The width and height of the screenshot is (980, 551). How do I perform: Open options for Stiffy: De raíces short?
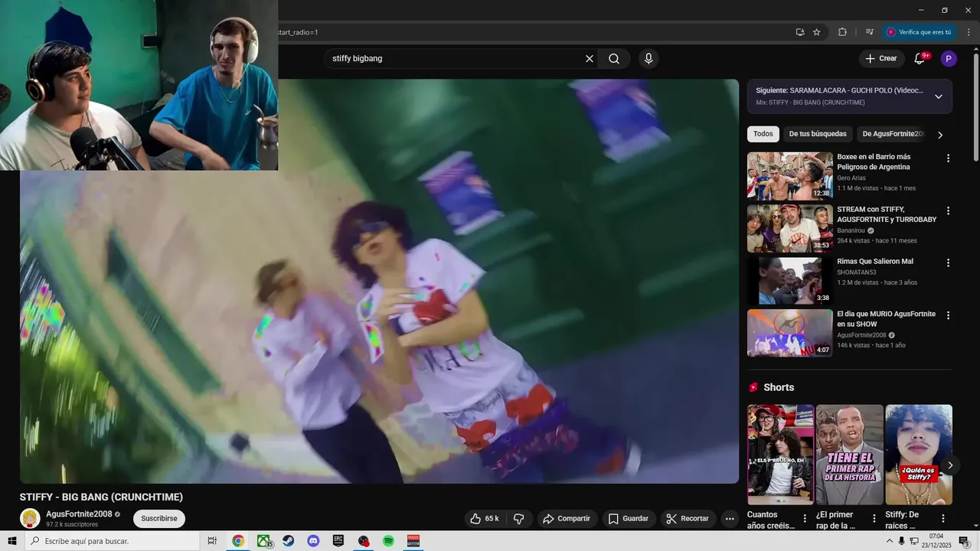coord(943,519)
